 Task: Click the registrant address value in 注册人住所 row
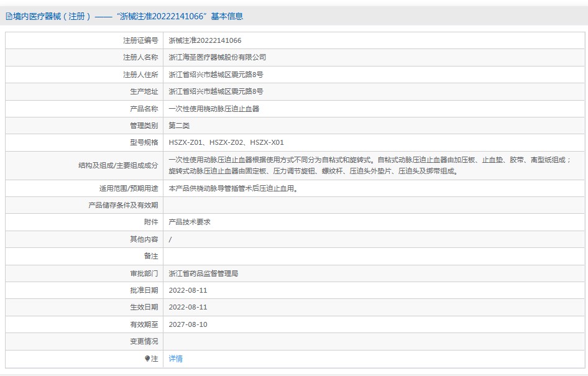[x=216, y=75]
